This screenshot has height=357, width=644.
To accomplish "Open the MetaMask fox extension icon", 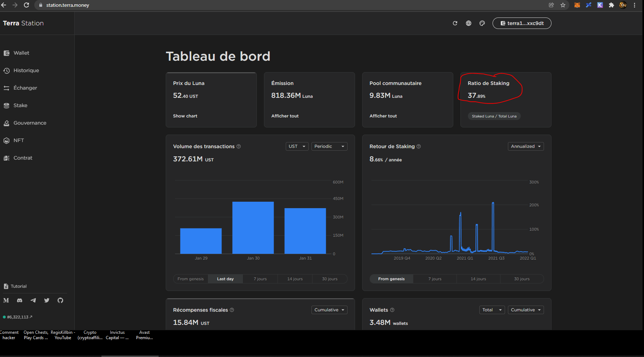I will [577, 5].
